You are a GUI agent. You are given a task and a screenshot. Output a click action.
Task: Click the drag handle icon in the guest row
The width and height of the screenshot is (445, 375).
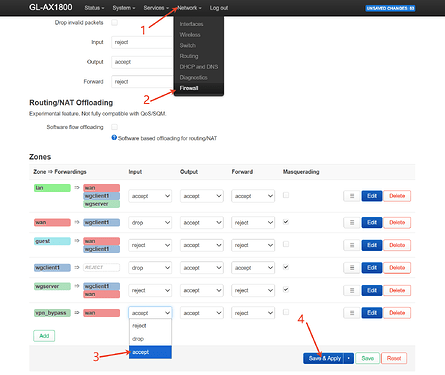(352, 245)
